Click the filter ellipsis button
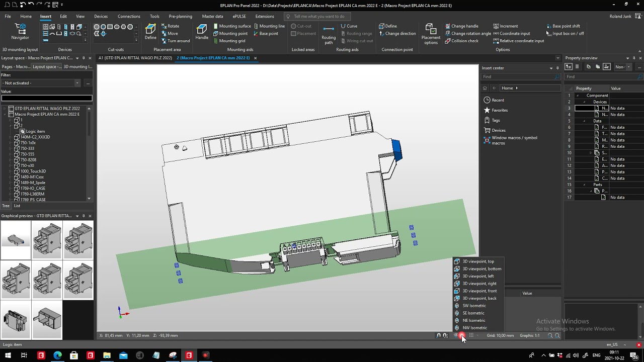 88,83
